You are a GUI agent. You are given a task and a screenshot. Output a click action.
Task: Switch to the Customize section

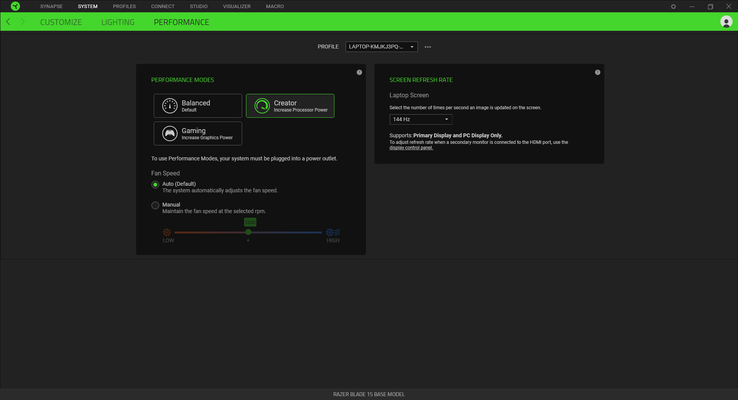click(61, 22)
